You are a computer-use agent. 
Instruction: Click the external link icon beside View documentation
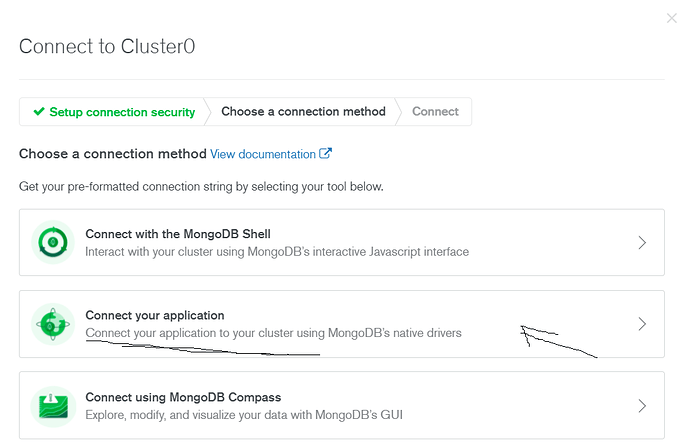(x=325, y=154)
